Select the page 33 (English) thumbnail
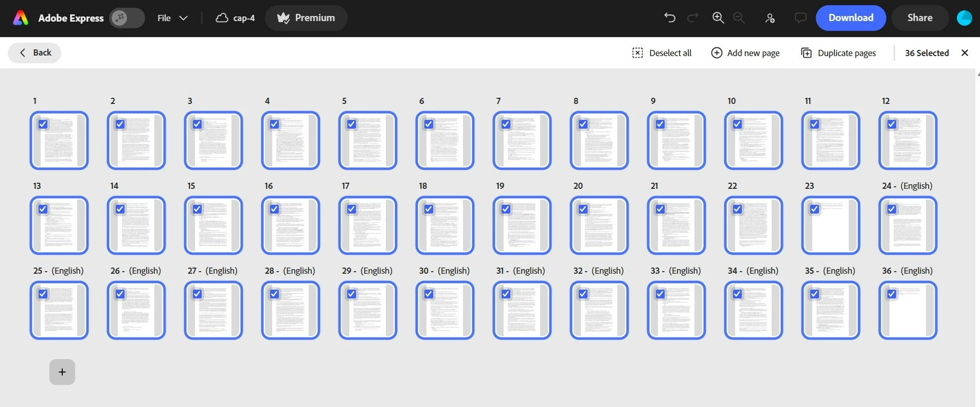This screenshot has height=407, width=980. tap(676, 310)
